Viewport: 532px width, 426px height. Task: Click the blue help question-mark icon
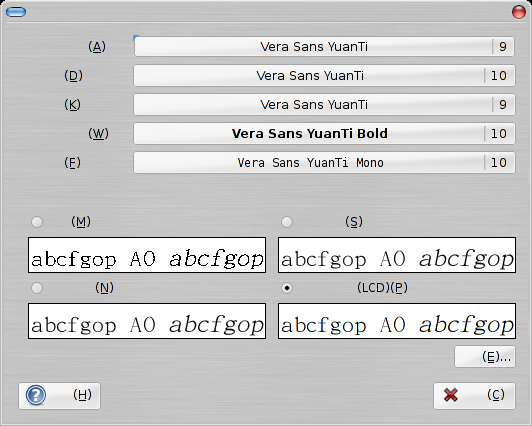point(36,395)
